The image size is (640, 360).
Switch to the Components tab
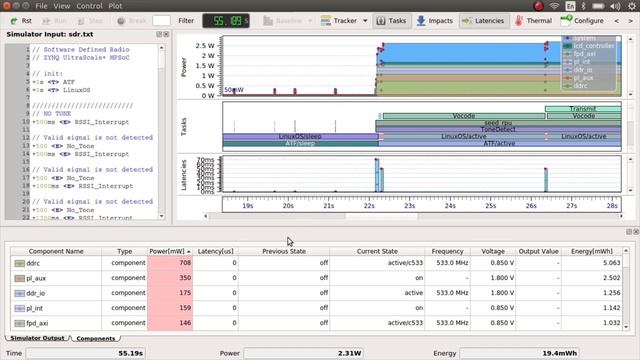pos(96,338)
